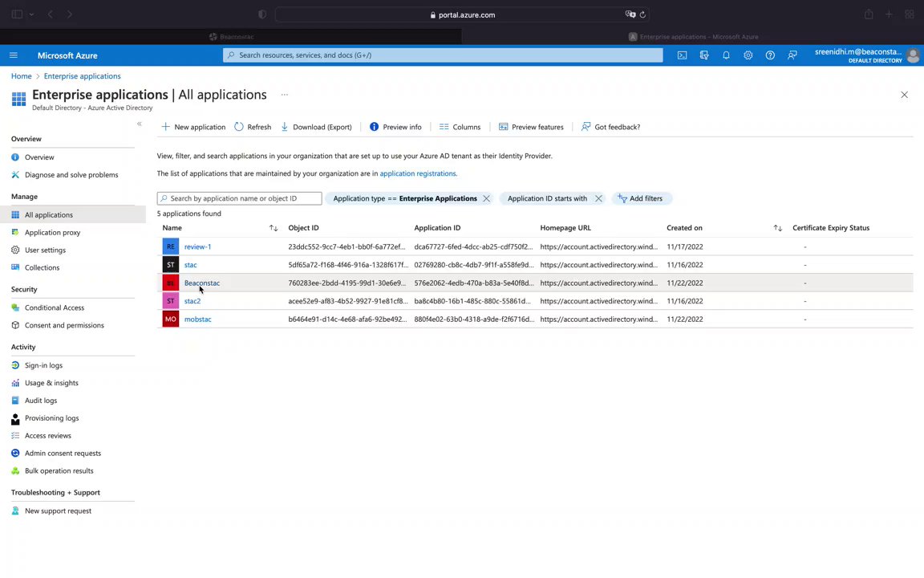Click the red BE icon of Beaconstac
Viewport: 924px width, 578px height.
click(x=170, y=283)
